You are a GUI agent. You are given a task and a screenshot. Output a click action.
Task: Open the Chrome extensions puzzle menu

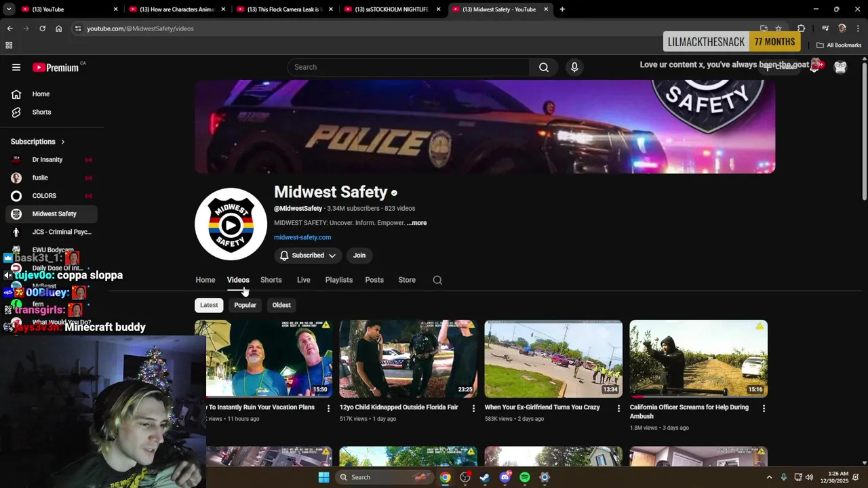[x=802, y=28]
